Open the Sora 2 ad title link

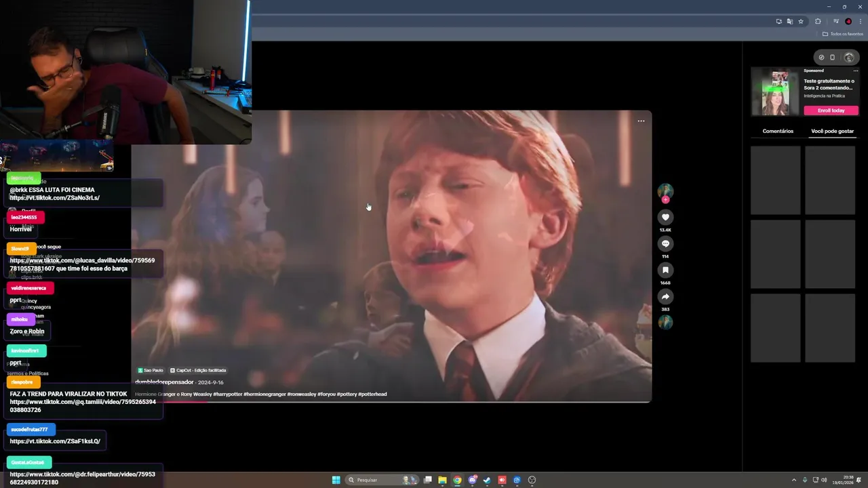829,84
